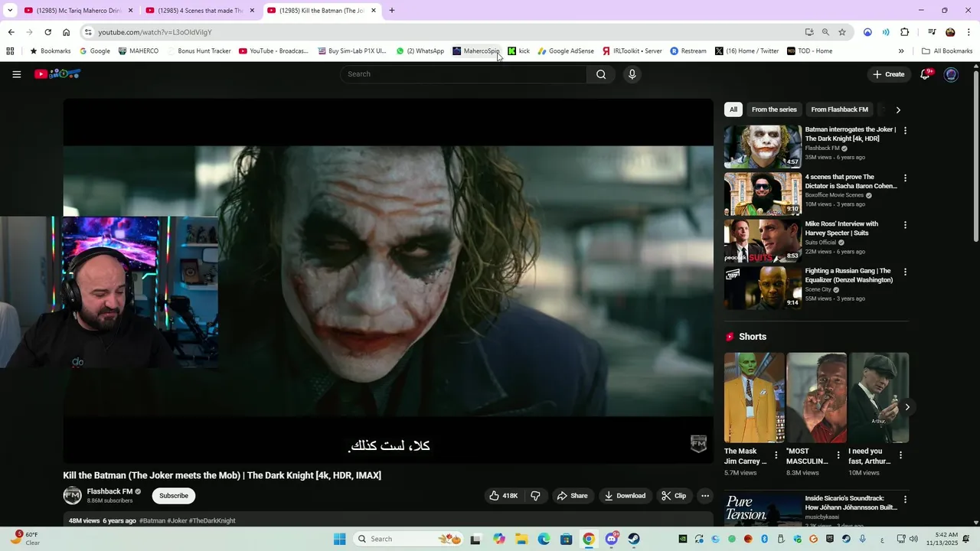Go back in browser history
Viewport: 980px width, 551px height.
point(11,32)
